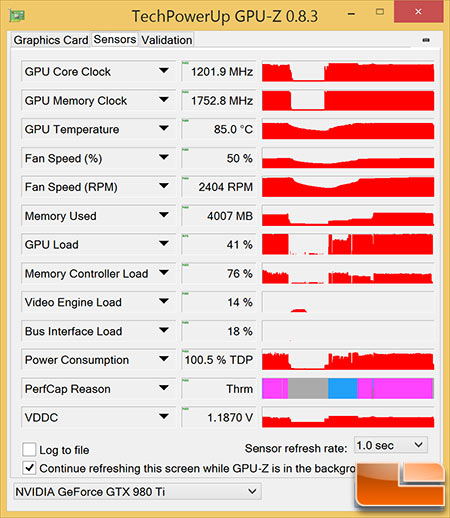The width and height of the screenshot is (450, 518).
Task: Expand the GPU Temperature dropdown arrow
Action: click(x=164, y=128)
